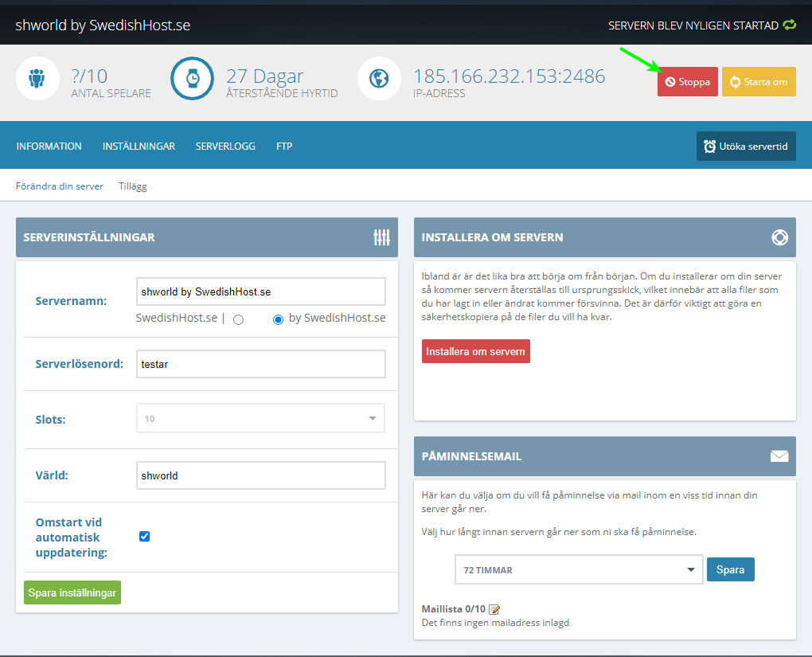
Task: Click the watch icon for remaining rental time
Action: pyautogui.click(x=193, y=79)
